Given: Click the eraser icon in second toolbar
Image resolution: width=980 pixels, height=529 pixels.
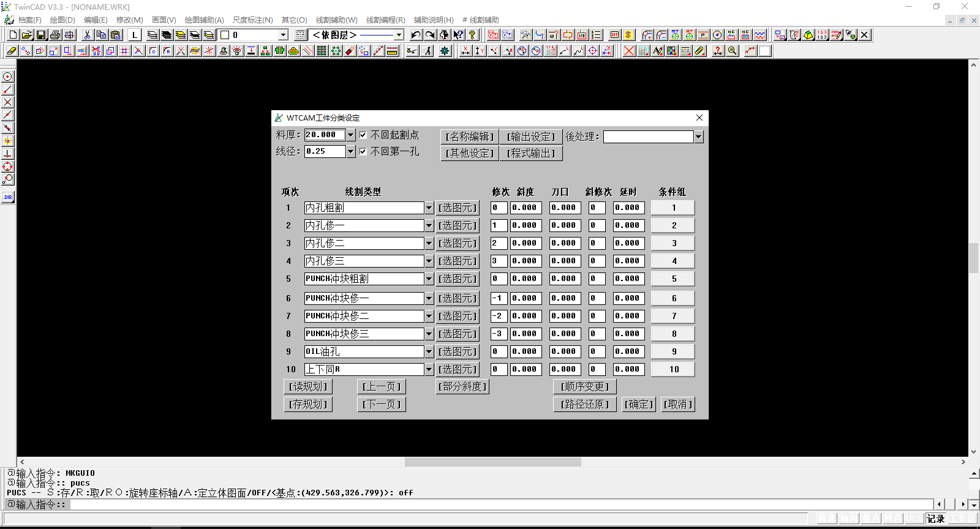Looking at the screenshot, I should (12, 51).
